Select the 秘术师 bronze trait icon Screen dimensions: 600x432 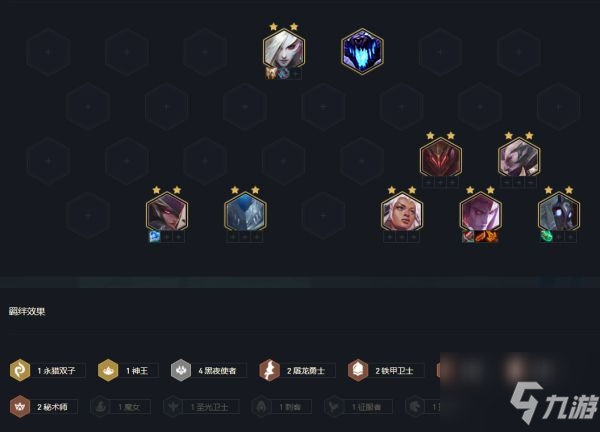point(20,406)
